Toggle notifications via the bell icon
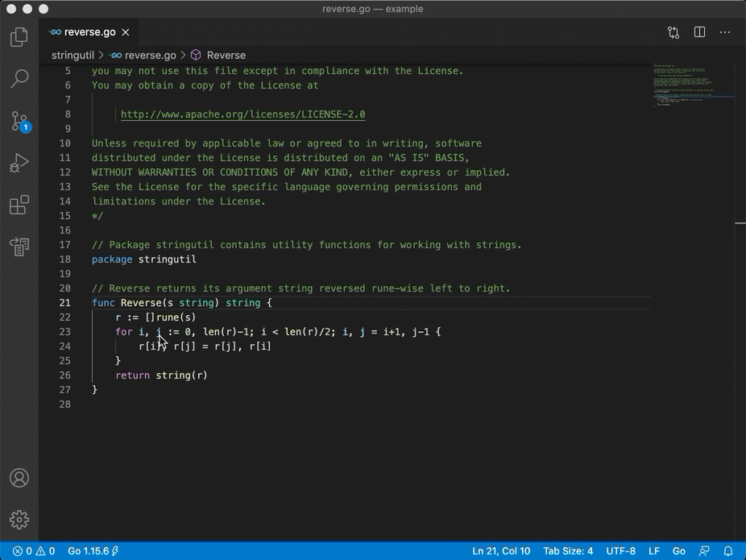746x560 pixels. pos(727,551)
